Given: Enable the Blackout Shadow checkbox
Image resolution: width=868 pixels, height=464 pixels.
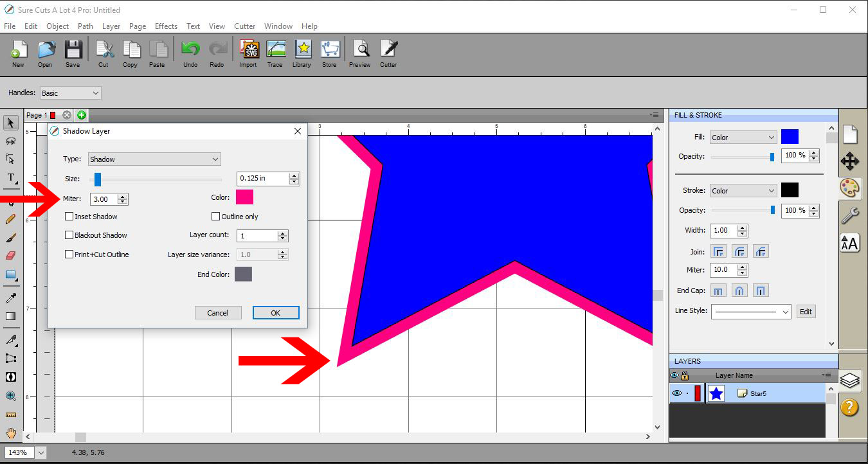Looking at the screenshot, I should click(x=69, y=235).
